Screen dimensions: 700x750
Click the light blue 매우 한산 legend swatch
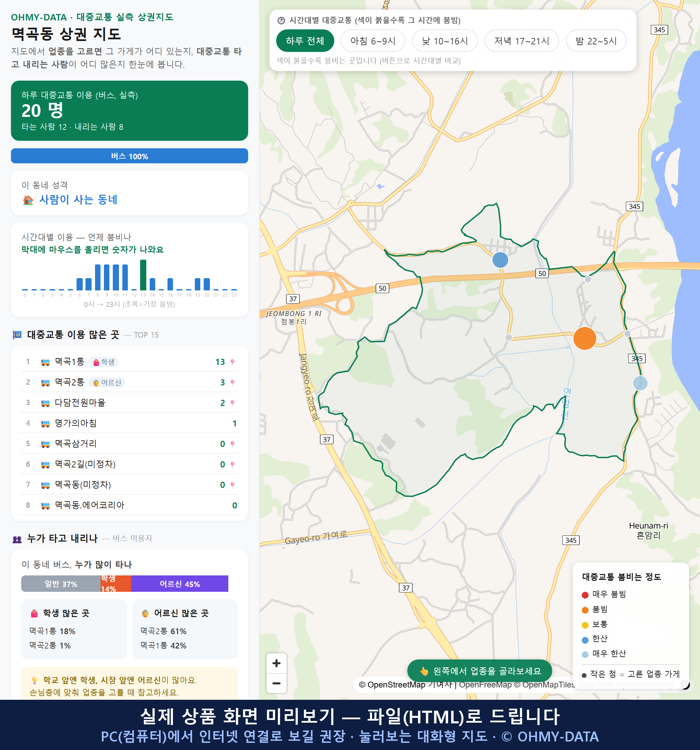click(585, 655)
